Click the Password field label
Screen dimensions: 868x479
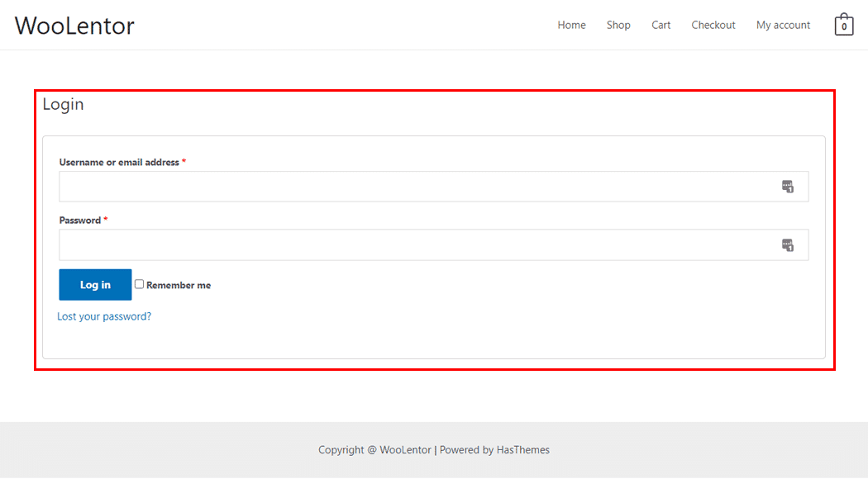pos(79,221)
